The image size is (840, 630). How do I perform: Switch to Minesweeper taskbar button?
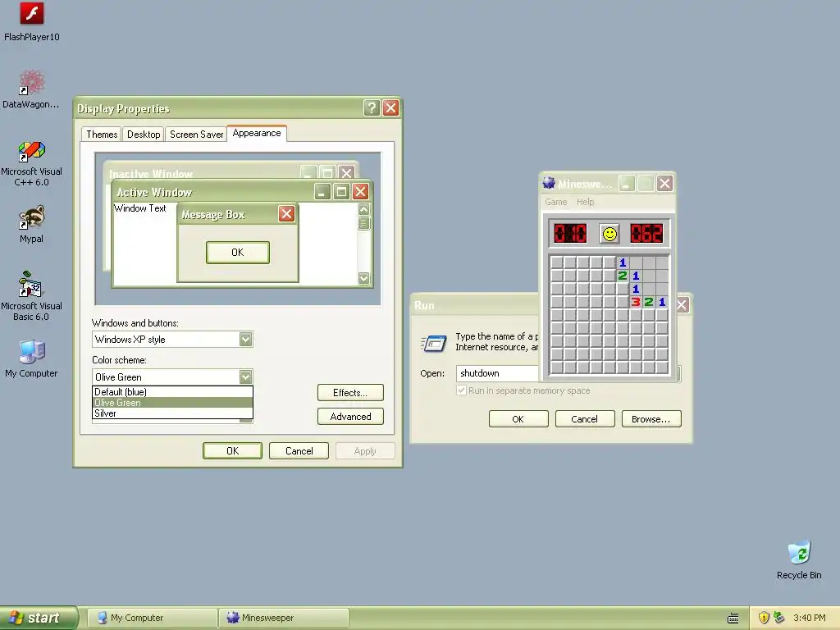click(283, 618)
